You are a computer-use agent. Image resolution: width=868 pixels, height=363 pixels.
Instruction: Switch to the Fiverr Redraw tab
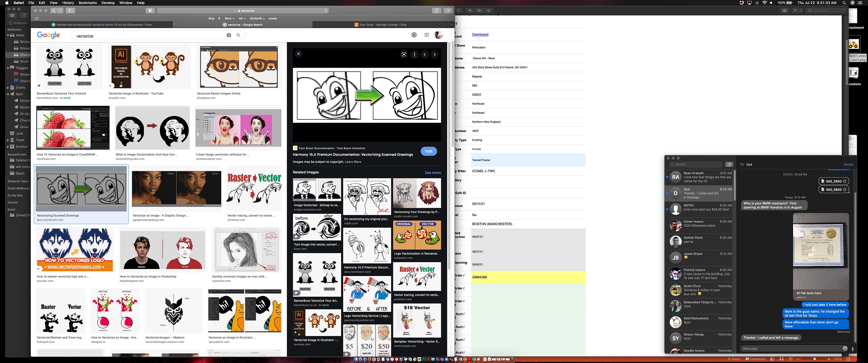102,25
